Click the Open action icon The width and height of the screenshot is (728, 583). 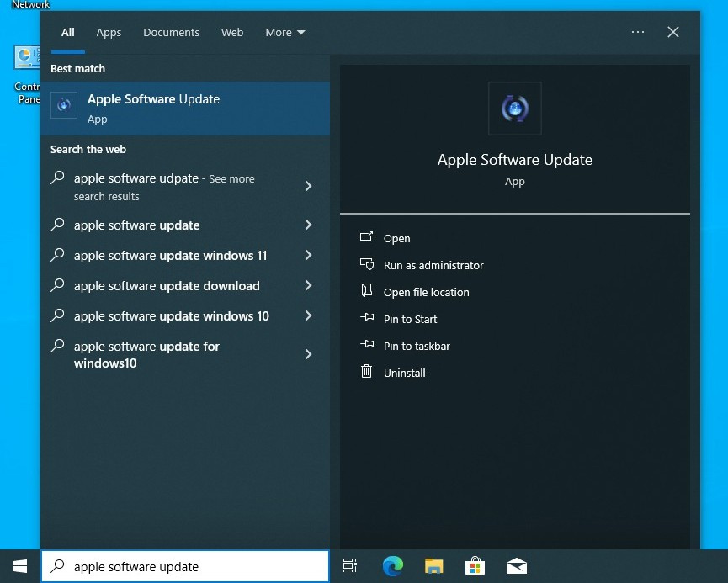point(366,237)
